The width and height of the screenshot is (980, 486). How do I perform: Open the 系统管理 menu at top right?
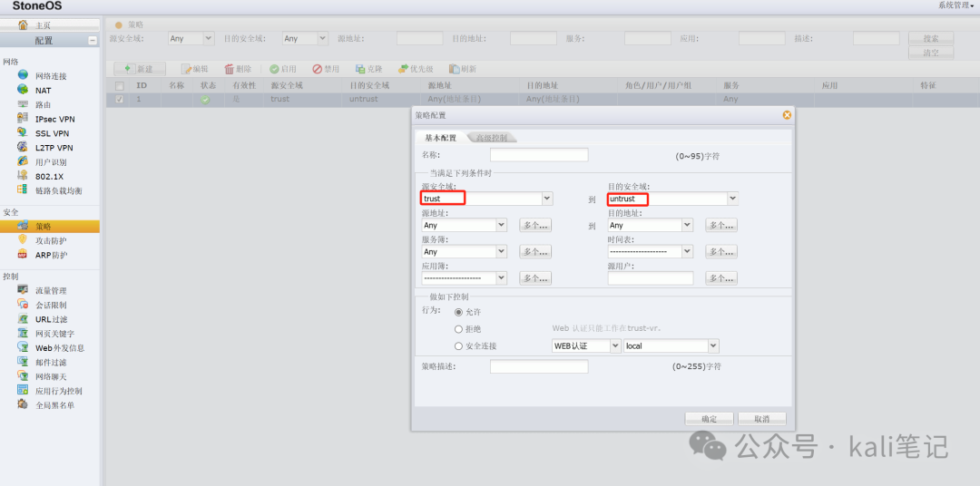[955, 5]
